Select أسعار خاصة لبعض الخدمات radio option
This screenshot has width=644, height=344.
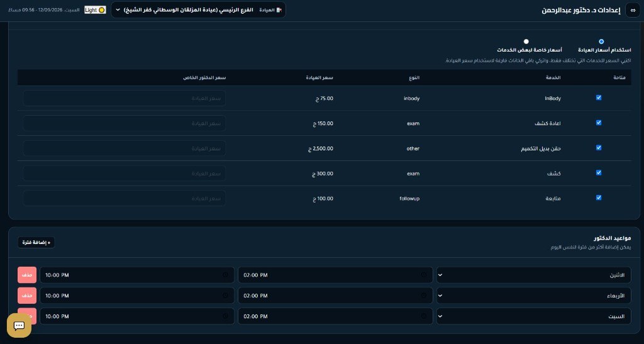tap(526, 42)
